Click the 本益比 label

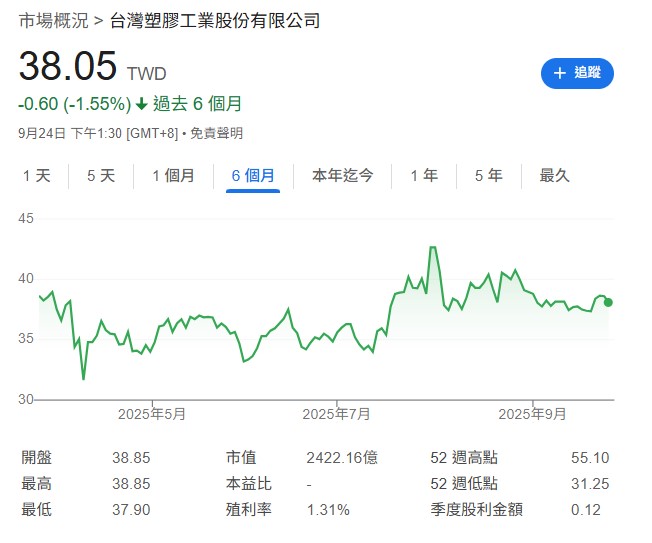[x=249, y=484]
